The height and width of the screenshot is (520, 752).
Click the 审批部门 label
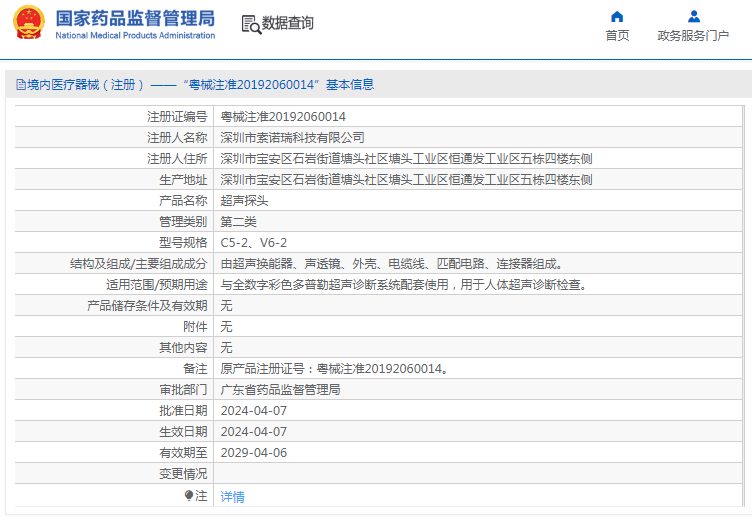tap(183, 390)
